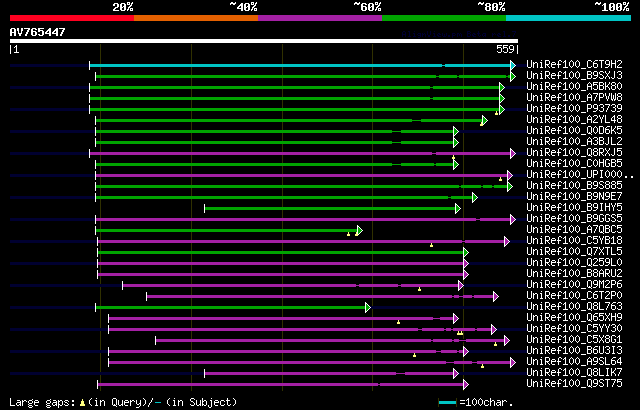Click the purple arrowhead ending the Q8RXJ5 alignment
The height and width of the screenshot is (410, 640).
513,153
